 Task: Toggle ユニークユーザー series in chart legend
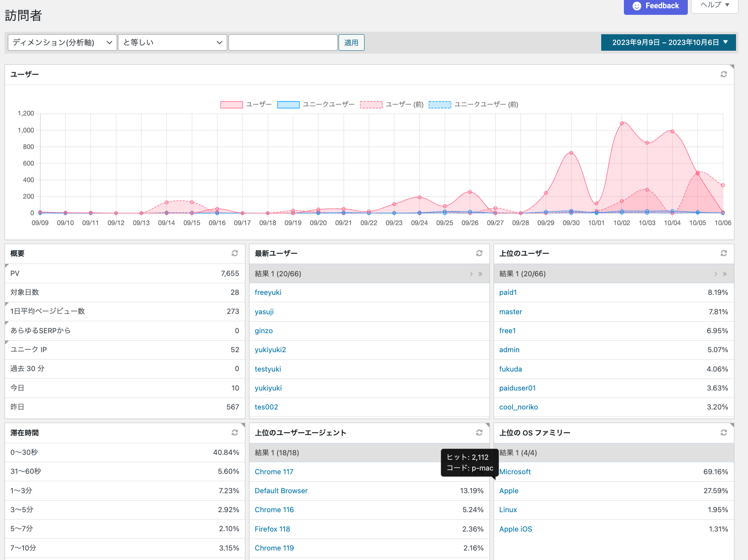point(288,105)
